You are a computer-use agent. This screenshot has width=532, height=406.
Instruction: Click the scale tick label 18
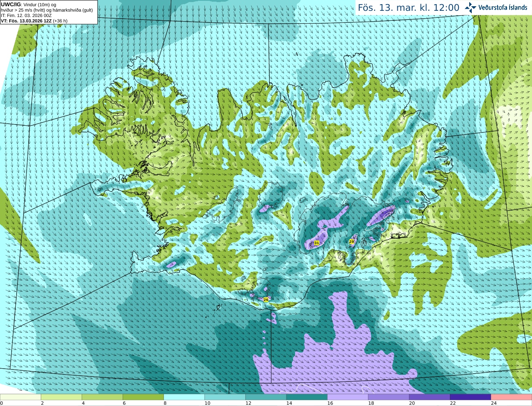[371, 403]
